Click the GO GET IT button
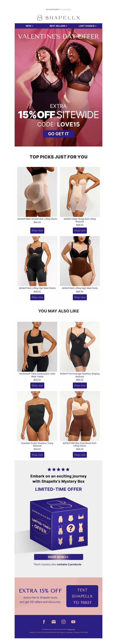This screenshot has width=117, height=644. pos(58,134)
